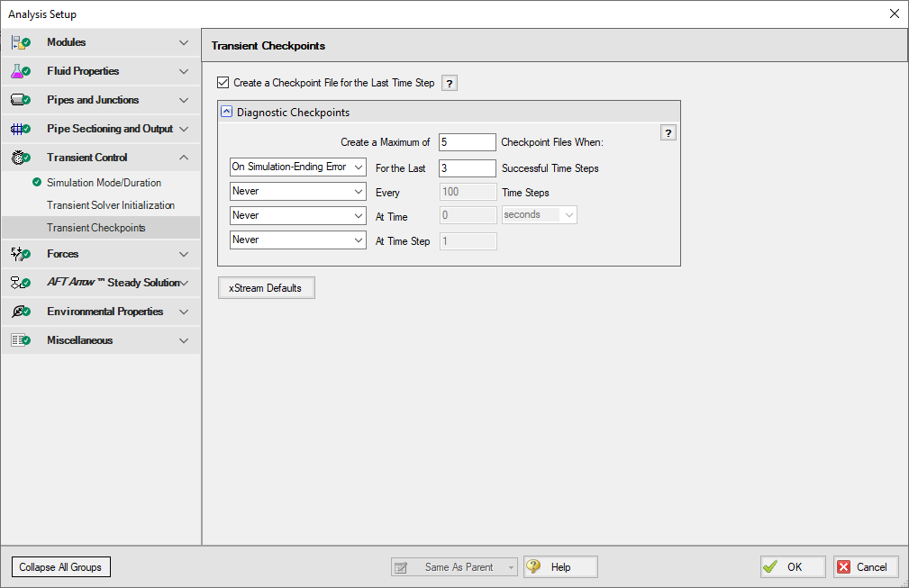Click the Fluid Properties flask icon
The height and width of the screenshot is (588, 909).
pyautogui.click(x=21, y=71)
